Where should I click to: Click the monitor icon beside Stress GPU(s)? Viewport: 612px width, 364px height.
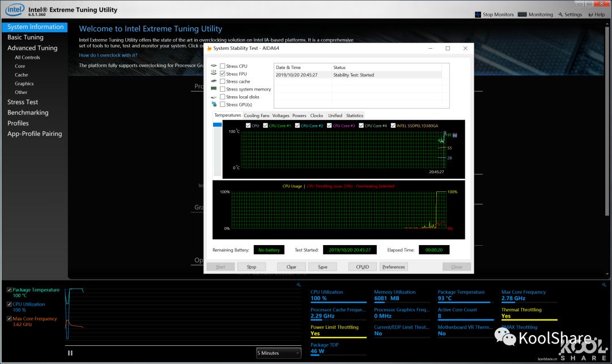tap(214, 104)
